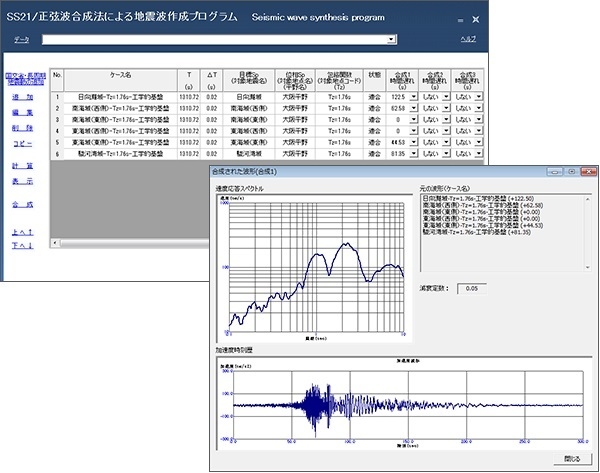Open 合成1 delay dropdown for row 1
Viewport: 600px width, 473px height.
point(412,96)
